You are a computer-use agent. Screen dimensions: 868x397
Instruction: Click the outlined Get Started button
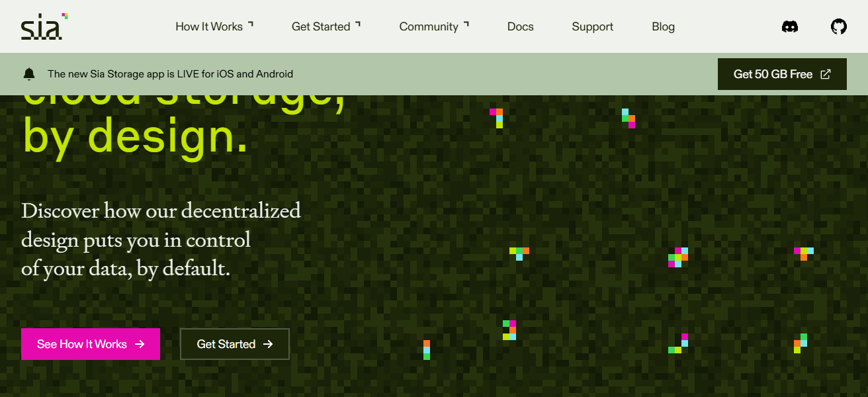[235, 344]
